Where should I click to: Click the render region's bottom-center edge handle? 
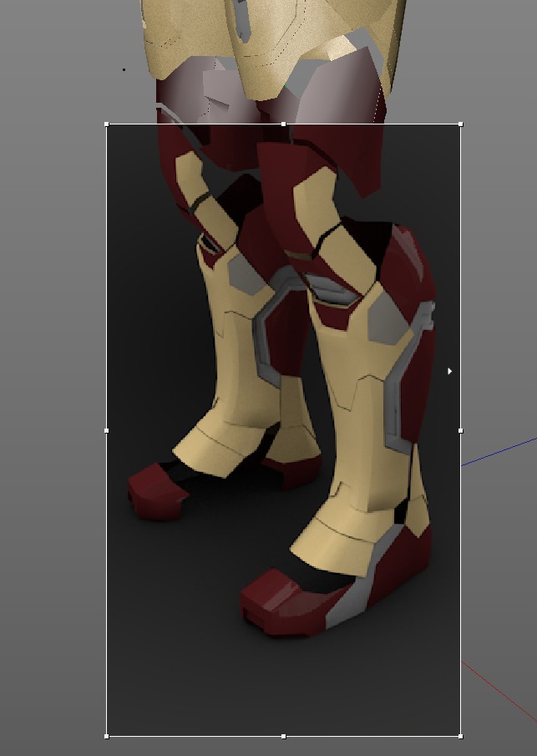pyautogui.click(x=283, y=736)
